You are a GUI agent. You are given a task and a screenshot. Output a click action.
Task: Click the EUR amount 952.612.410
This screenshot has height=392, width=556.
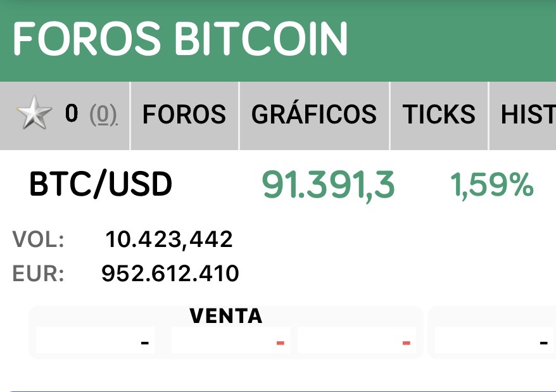170,274
